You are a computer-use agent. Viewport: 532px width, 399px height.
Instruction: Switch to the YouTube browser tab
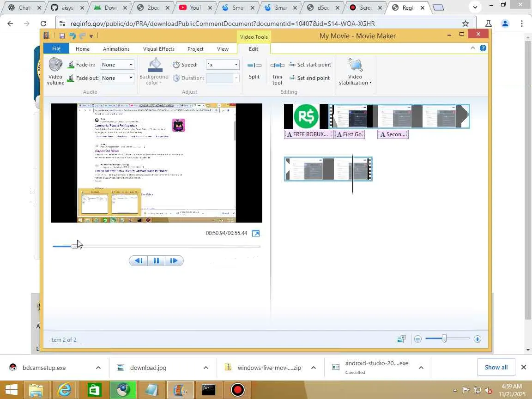(196, 7)
